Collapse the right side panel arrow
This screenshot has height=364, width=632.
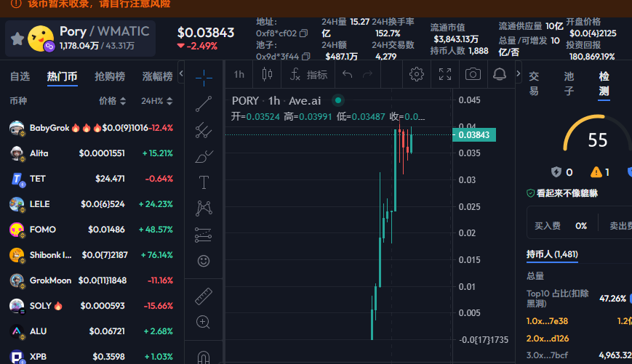(x=519, y=73)
